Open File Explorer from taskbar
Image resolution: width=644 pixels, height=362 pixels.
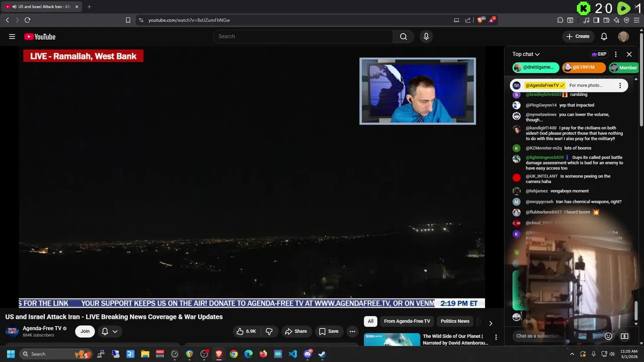tap(145, 354)
